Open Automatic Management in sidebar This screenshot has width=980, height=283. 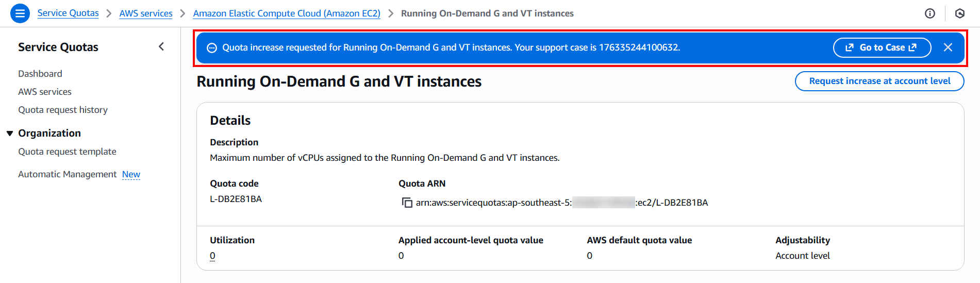pyautogui.click(x=68, y=174)
